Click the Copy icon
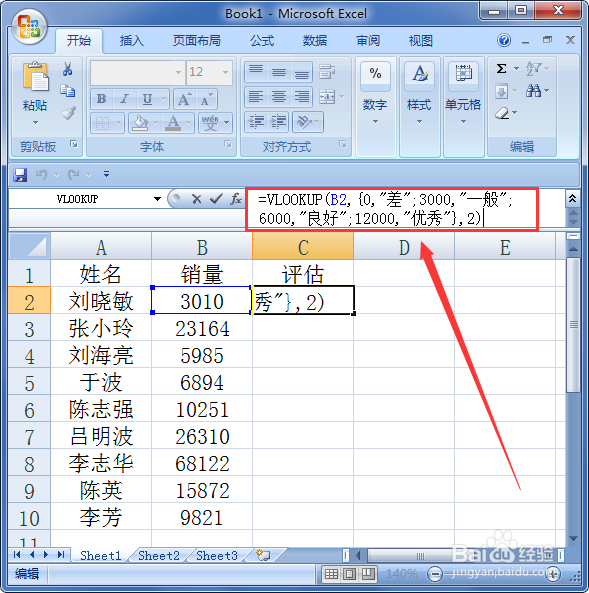Screen dimensions: 589x593 tap(68, 91)
